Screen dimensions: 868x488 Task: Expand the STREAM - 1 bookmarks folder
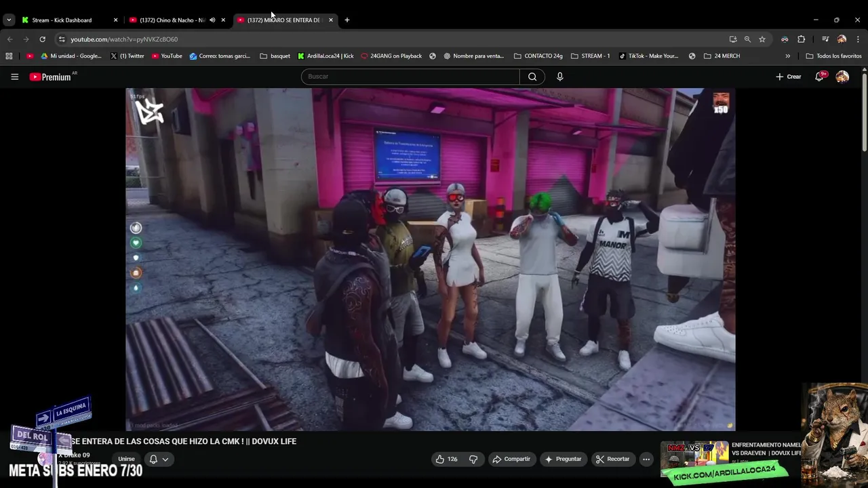click(591, 56)
